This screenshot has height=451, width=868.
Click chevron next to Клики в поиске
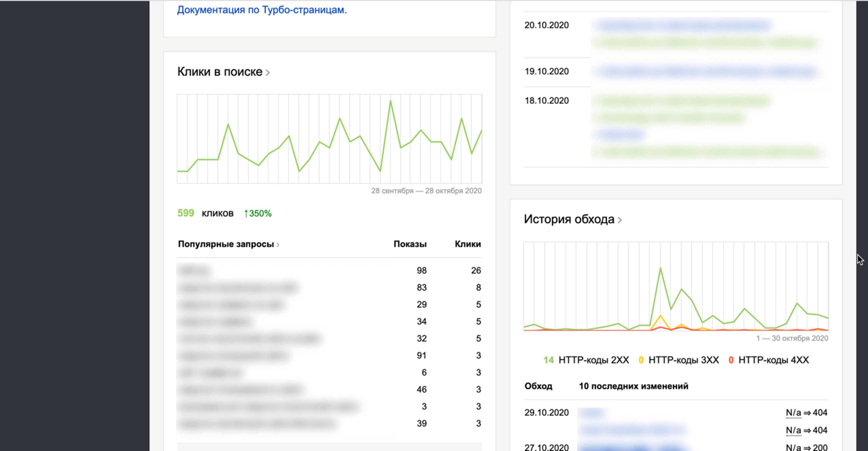268,72
